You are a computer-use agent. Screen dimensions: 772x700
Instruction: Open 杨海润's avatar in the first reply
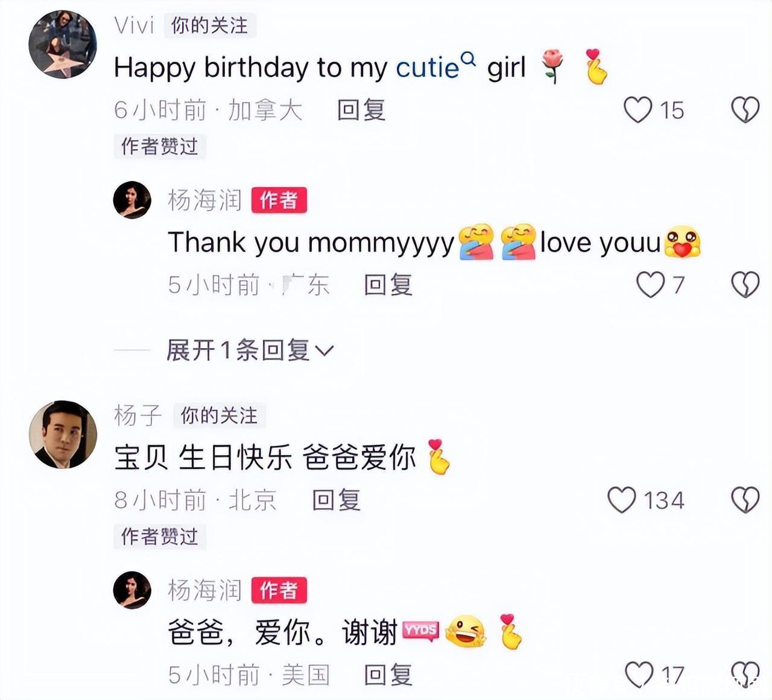pos(132,200)
